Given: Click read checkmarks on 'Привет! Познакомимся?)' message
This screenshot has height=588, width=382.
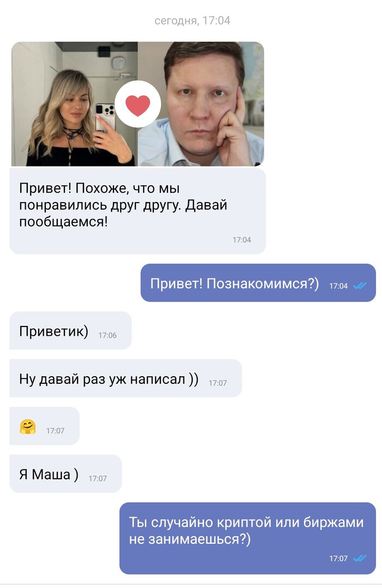Looking at the screenshot, I should 360,286.
